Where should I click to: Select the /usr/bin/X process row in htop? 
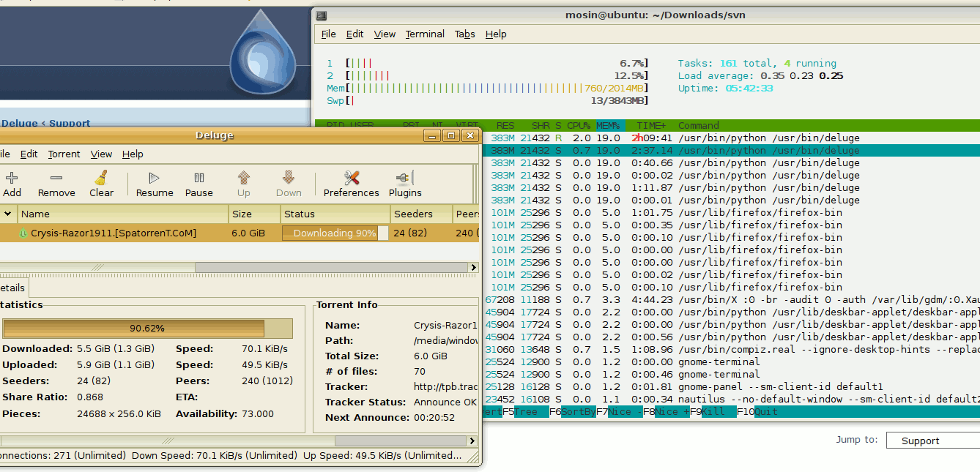pyautogui.click(x=731, y=299)
